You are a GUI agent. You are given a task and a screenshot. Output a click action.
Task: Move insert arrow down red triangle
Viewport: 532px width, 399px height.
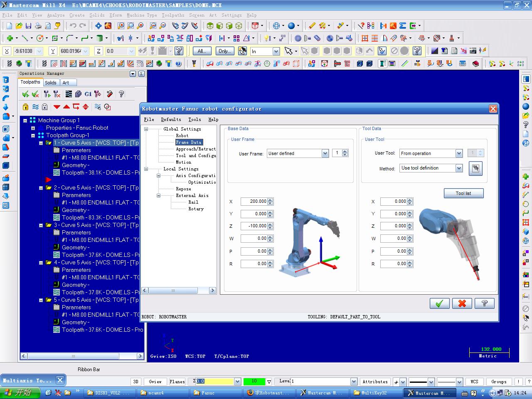pyautogui.click(x=57, y=107)
